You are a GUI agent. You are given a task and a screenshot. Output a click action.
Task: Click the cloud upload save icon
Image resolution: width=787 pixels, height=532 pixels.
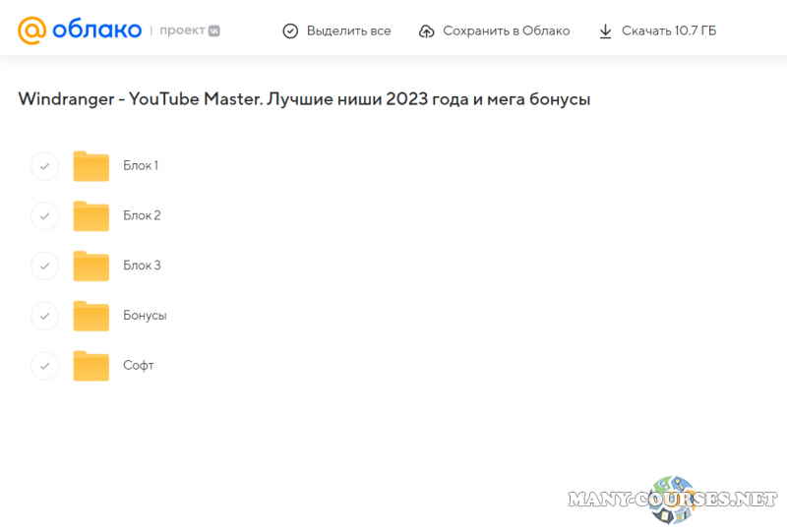pos(426,31)
